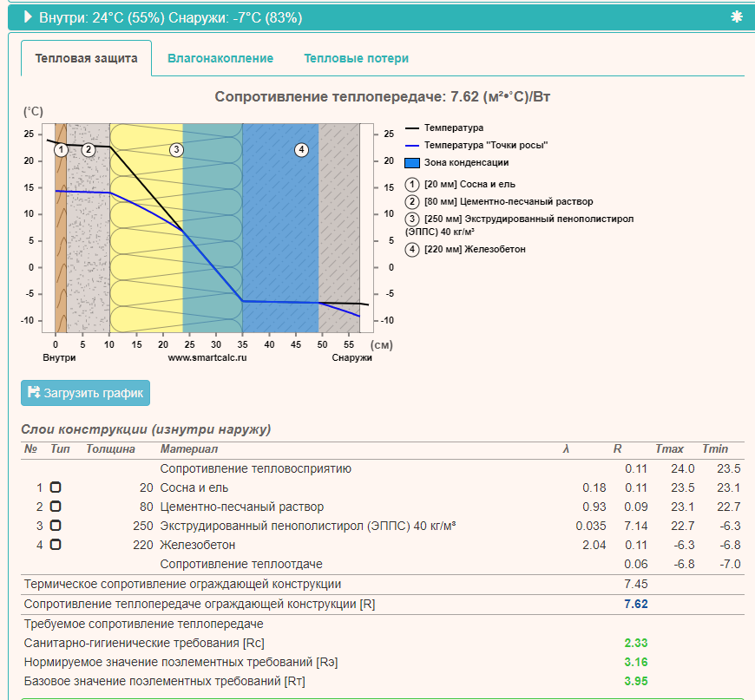Click www.smartcalc.ru text under the chart
This screenshot has width=755, height=700.
(x=207, y=357)
